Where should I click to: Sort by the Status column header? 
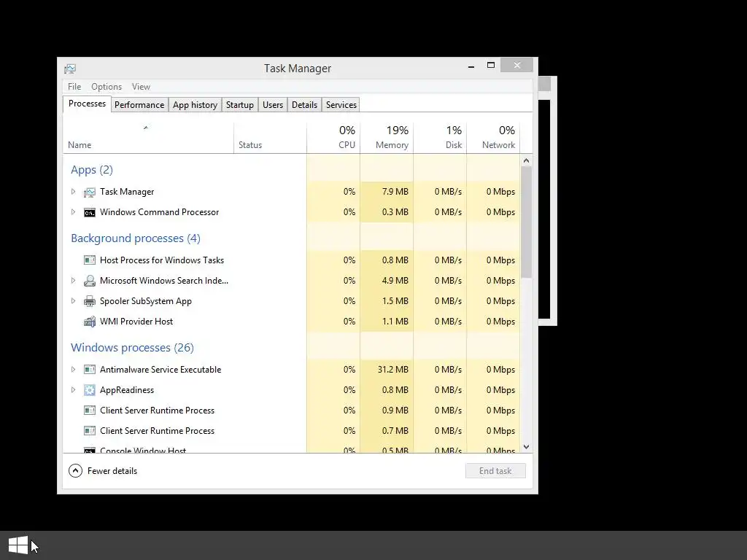(270, 138)
